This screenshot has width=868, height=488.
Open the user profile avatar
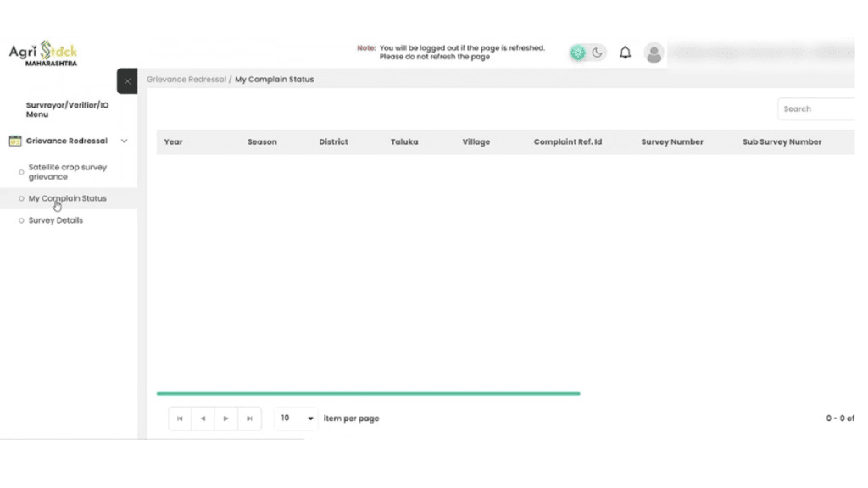654,53
